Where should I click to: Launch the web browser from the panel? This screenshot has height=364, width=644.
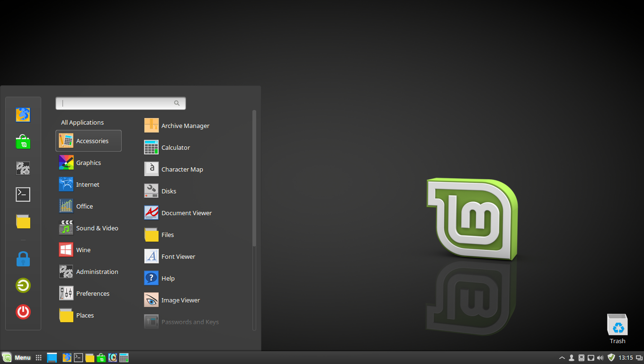point(67,358)
